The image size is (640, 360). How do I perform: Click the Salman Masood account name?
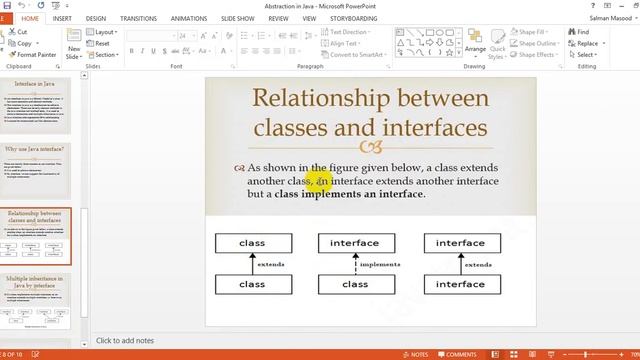(x=611, y=18)
